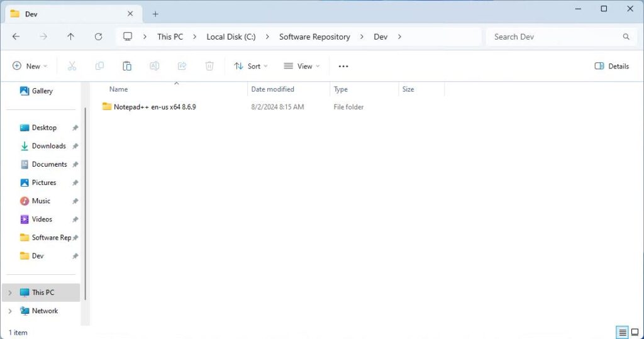The height and width of the screenshot is (339, 644).
Task: Toggle the Details pane
Action: [611, 66]
